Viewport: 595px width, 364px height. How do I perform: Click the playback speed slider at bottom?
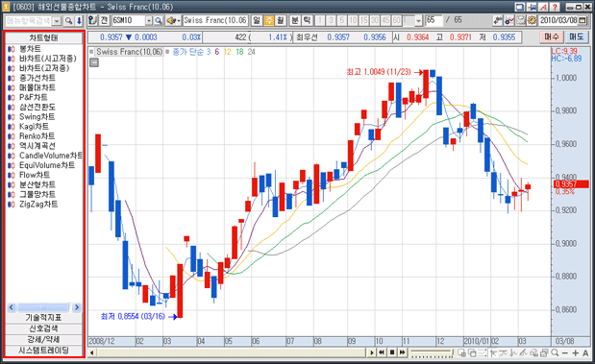(432, 353)
